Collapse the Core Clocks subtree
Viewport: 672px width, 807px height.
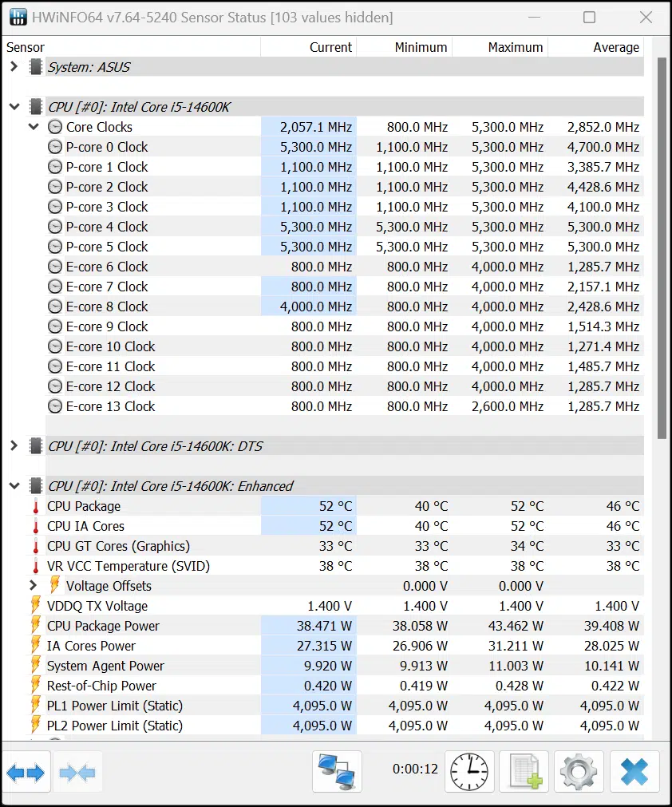pyautogui.click(x=34, y=127)
